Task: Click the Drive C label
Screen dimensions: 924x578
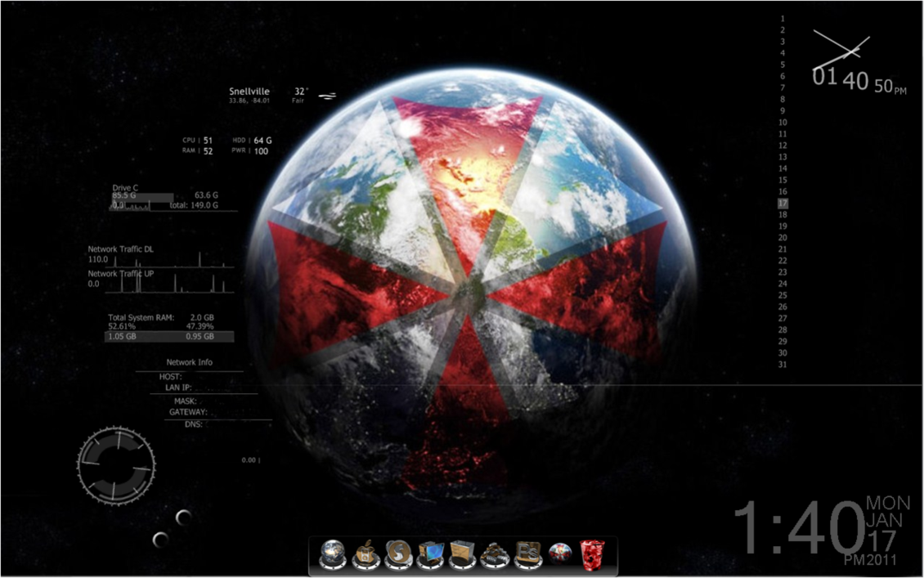Action: click(125, 187)
